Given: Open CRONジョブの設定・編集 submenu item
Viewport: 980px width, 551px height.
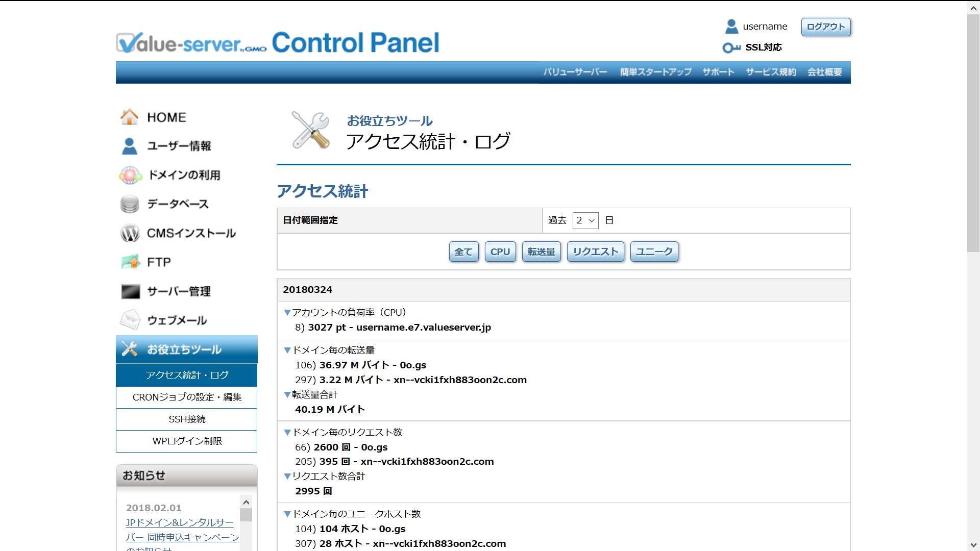Looking at the screenshot, I should tap(187, 397).
